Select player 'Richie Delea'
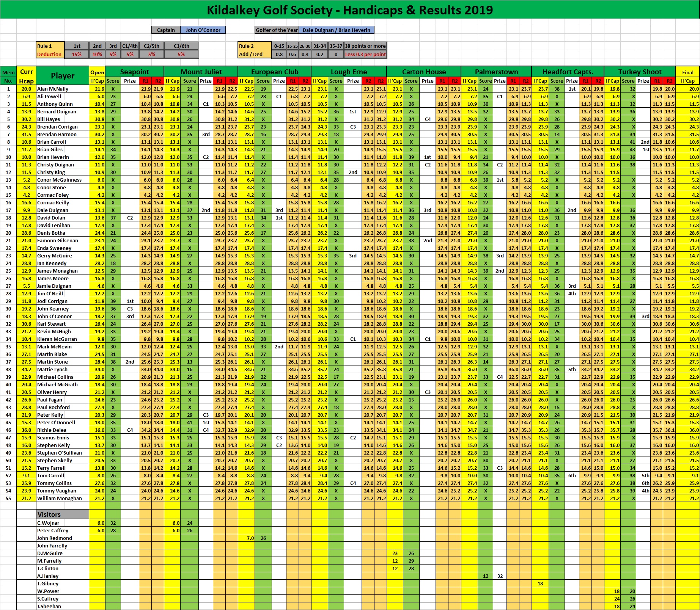The width and height of the screenshot is (700, 610). point(63,430)
